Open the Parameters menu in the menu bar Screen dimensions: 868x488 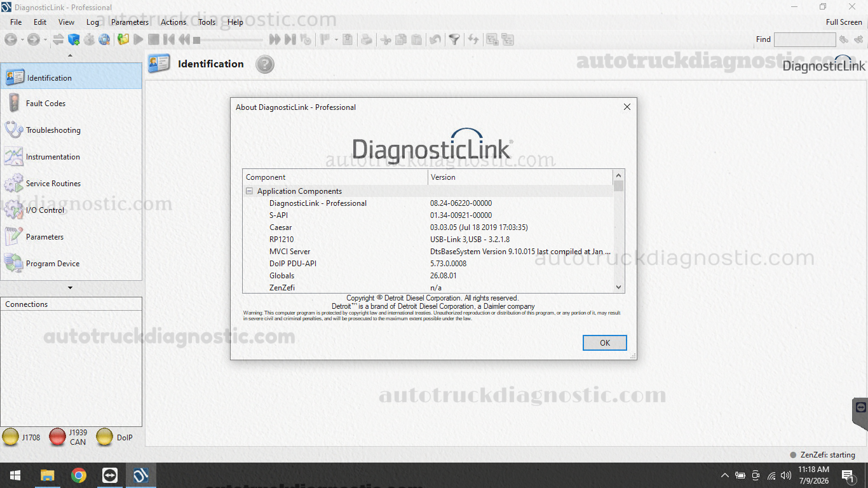(x=130, y=22)
